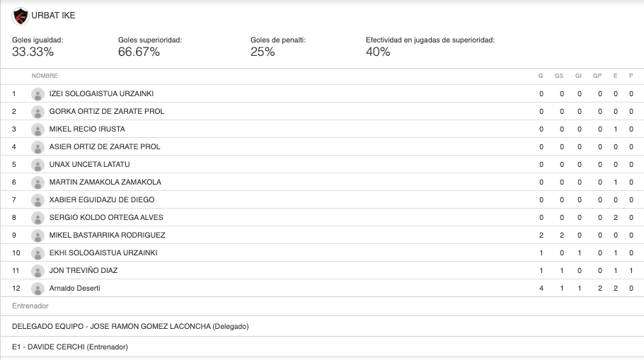Click the GS column header
Screen dimensions: 644x360
[x=559, y=76]
